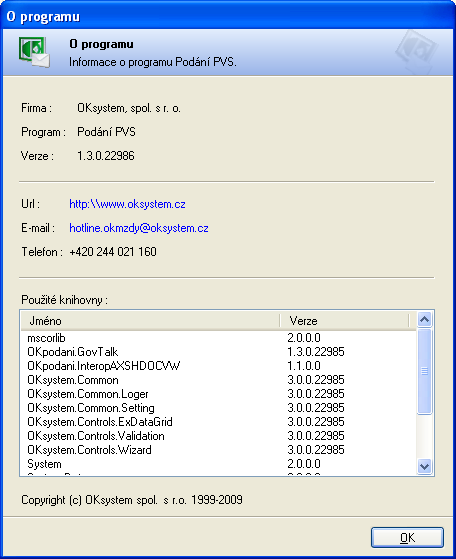Viewport: 456px width, 559px height.
Task: Click the Použité knihovny label
Action: tap(65, 300)
